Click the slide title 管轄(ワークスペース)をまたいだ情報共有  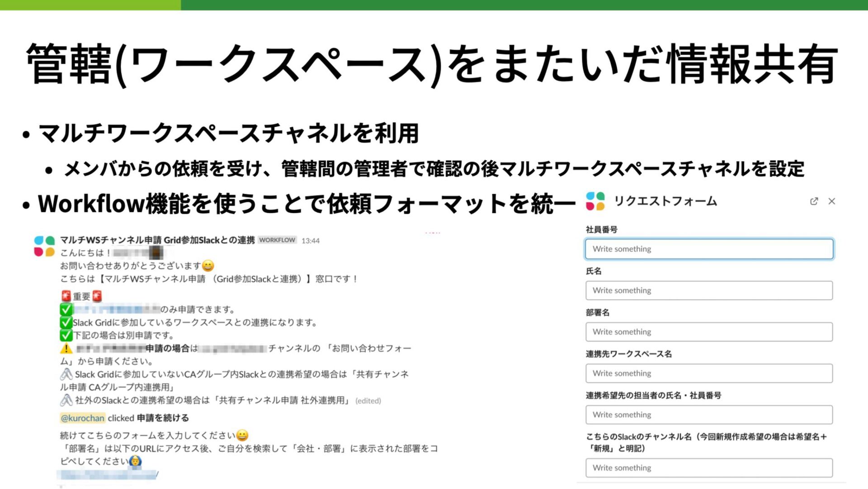click(433, 64)
